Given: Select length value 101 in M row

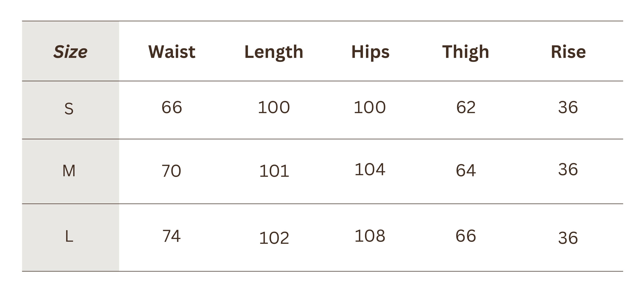Looking at the screenshot, I should [274, 171].
